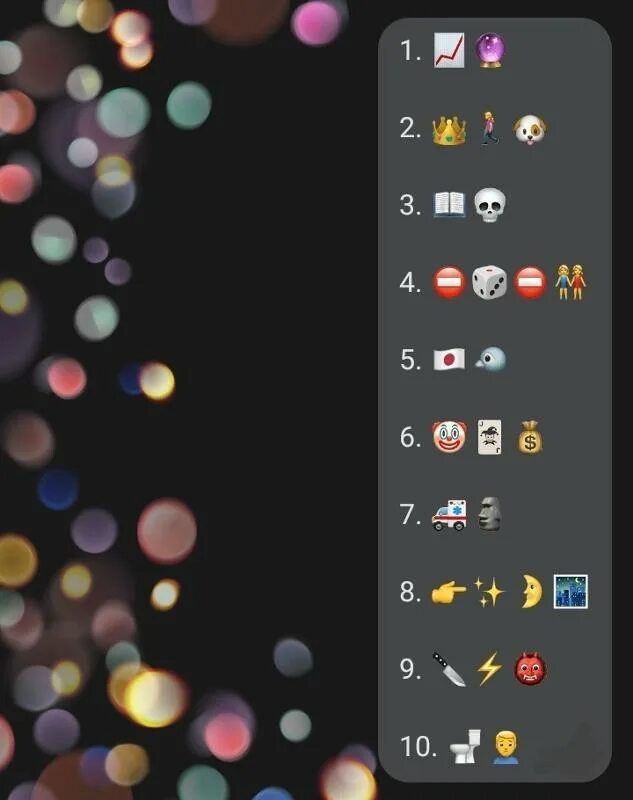633x800 pixels.
Task: Tap the red ogre mask emoji
Action: [530, 669]
